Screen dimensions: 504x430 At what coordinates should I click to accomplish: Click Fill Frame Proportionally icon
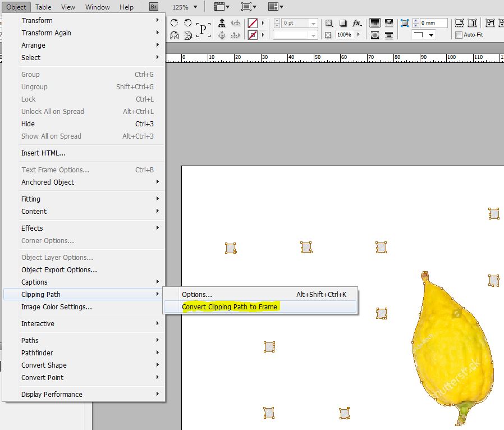(459, 23)
